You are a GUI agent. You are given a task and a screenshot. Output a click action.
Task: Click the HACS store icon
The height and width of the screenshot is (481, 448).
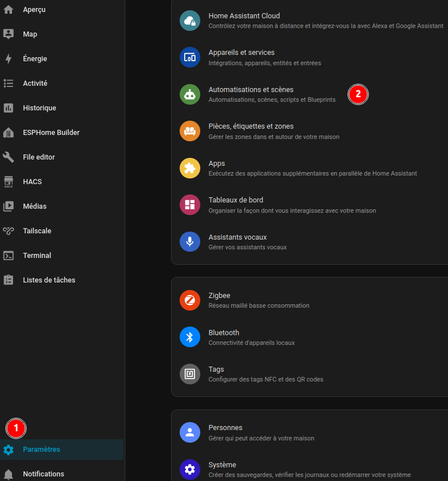click(x=8, y=182)
